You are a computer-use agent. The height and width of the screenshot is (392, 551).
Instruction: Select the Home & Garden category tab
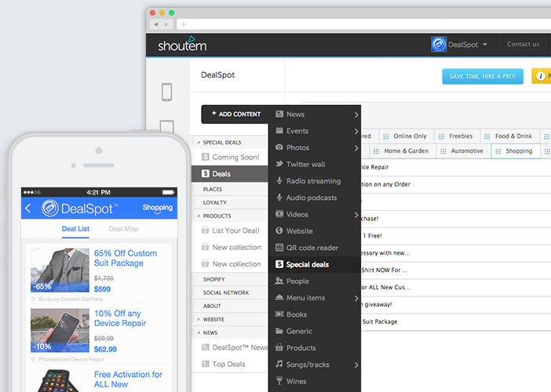click(x=403, y=151)
